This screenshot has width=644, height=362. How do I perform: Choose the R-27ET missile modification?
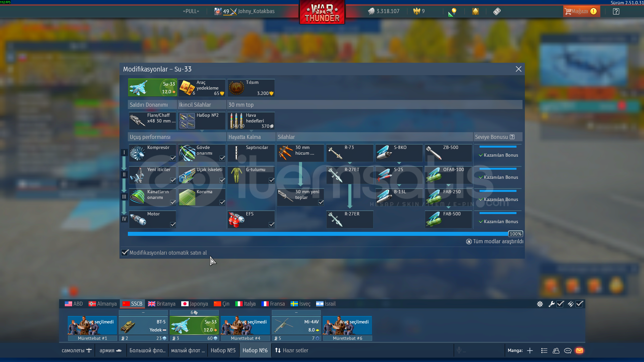350,175
